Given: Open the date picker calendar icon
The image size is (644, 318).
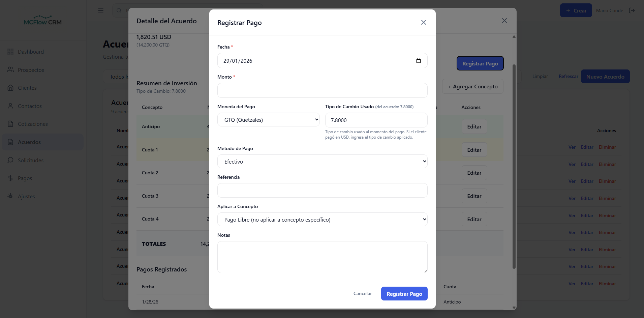Looking at the screenshot, I should (419, 61).
